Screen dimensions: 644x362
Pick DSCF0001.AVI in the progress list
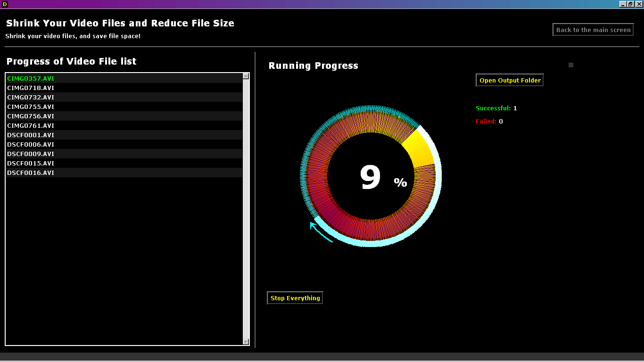click(x=124, y=135)
